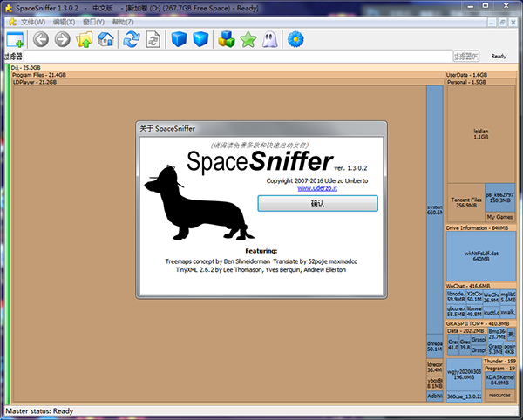Select the 196.0MB wgjy file block
This screenshot has height=420, width=523.
tap(464, 375)
